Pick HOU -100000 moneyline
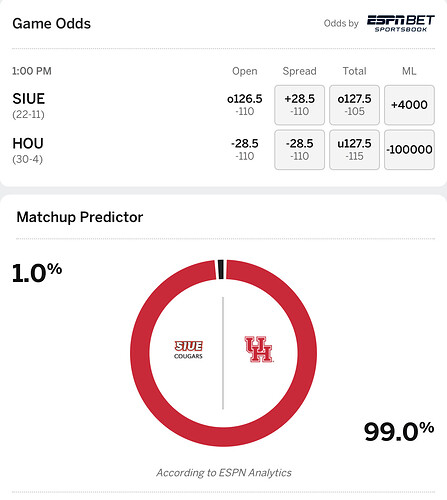447x500 pixels. point(409,150)
